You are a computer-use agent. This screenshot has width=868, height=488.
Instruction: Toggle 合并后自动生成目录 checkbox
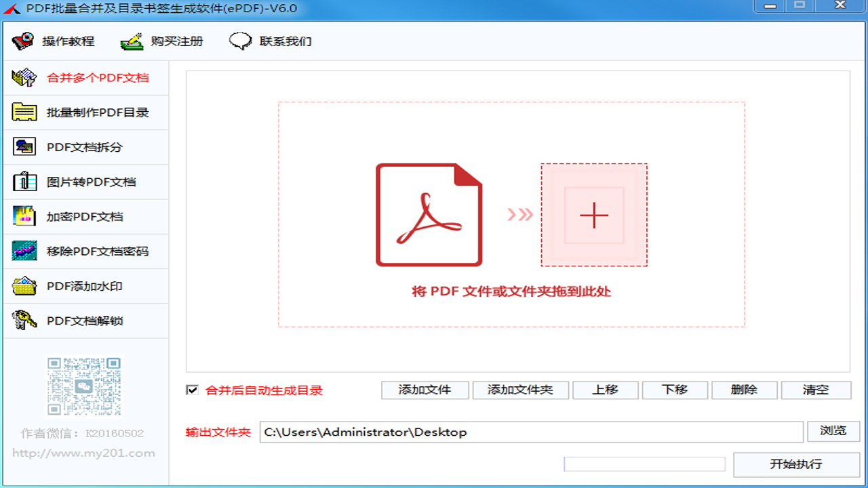(192, 390)
